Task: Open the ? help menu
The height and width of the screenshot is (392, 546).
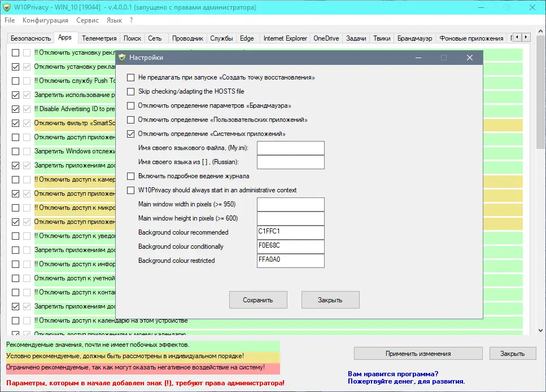Action: pyautogui.click(x=131, y=20)
